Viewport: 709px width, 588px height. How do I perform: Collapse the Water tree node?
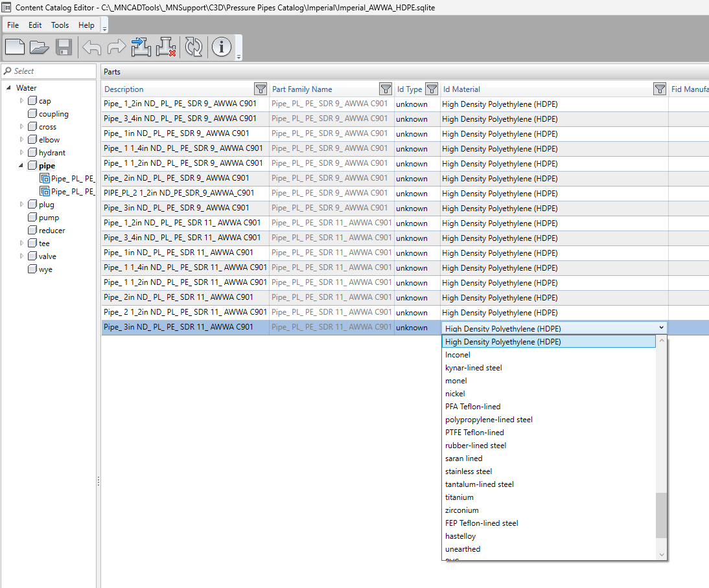(x=8, y=87)
